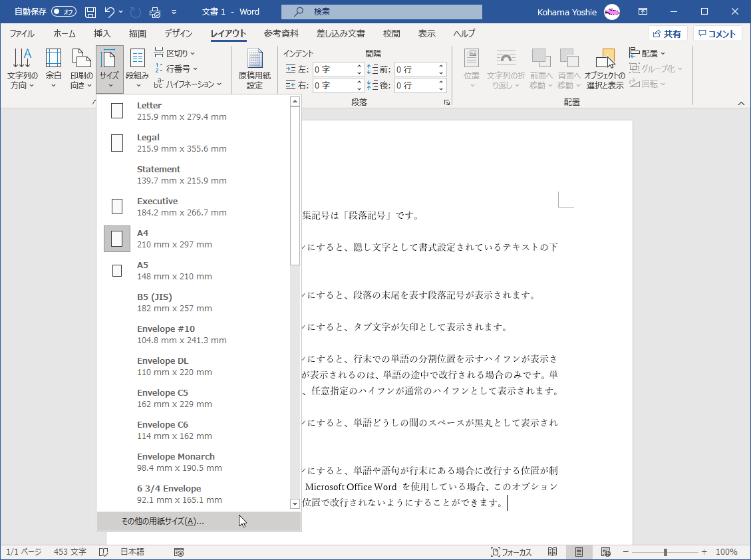Switch to Read Mode view icon
This screenshot has height=560, width=751.
[x=552, y=552]
